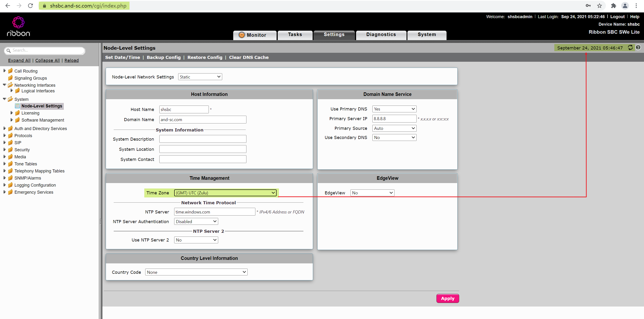Open the Use NTP Server 2 dropdown

click(196, 240)
